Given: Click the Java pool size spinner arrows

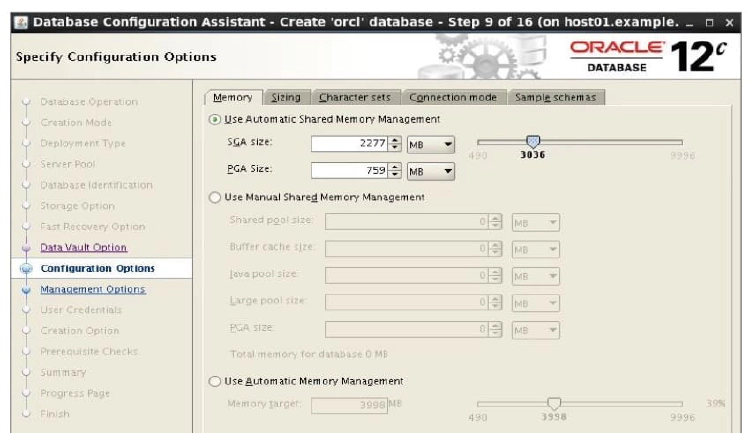Looking at the screenshot, I should 496,275.
